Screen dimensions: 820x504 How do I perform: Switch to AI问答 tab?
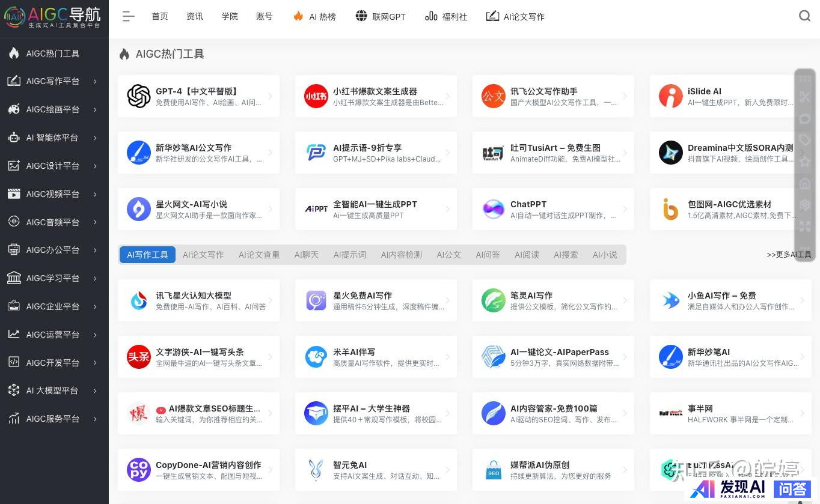(x=488, y=255)
